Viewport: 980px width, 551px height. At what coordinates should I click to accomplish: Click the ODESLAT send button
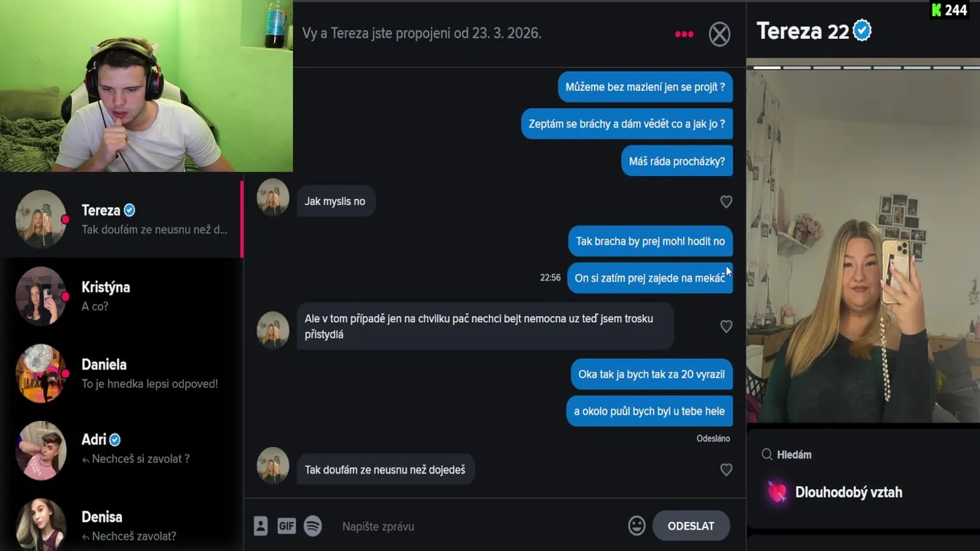click(691, 526)
